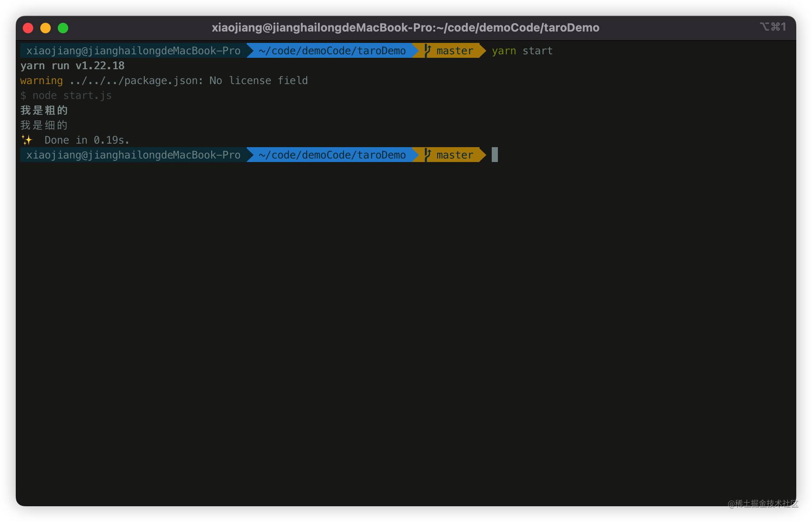Click the '$ node start.js' line
The image size is (812, 522).
pyautogui.click(x=66, y=95)
